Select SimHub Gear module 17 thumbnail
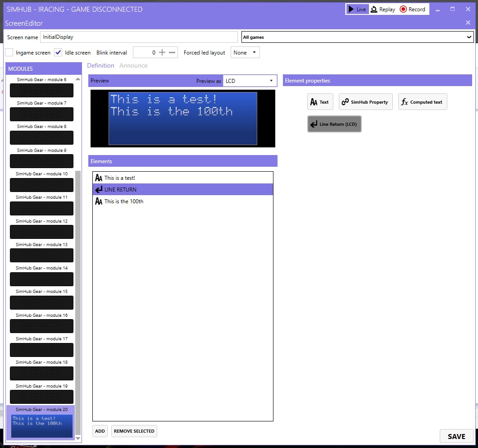The image size is (478, 448). coord(41,350)
